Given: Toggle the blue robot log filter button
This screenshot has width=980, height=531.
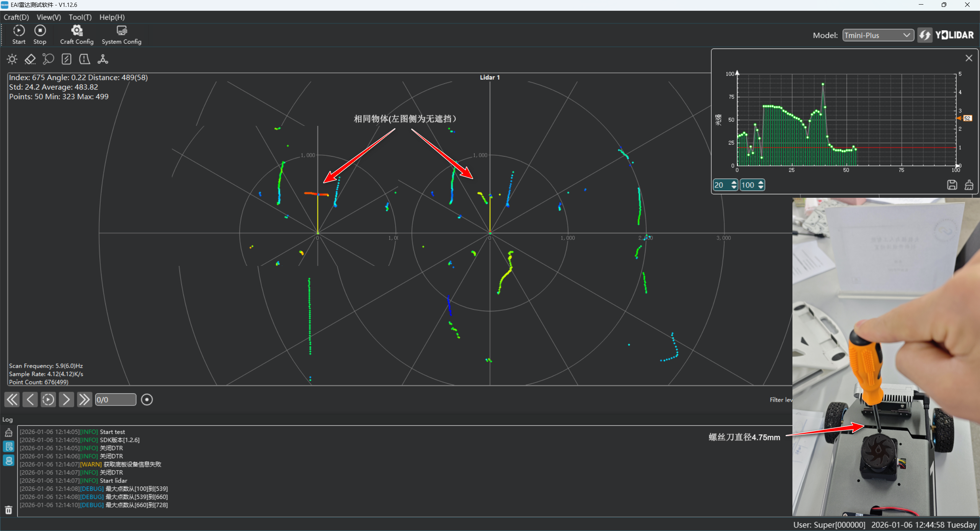Looking at the screenshot, I should point(8,460).
